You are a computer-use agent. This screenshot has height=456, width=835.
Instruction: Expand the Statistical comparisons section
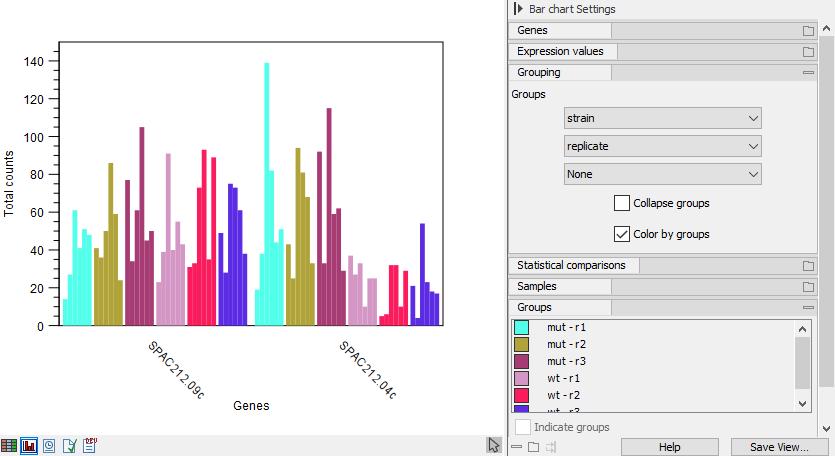point(808,266)
